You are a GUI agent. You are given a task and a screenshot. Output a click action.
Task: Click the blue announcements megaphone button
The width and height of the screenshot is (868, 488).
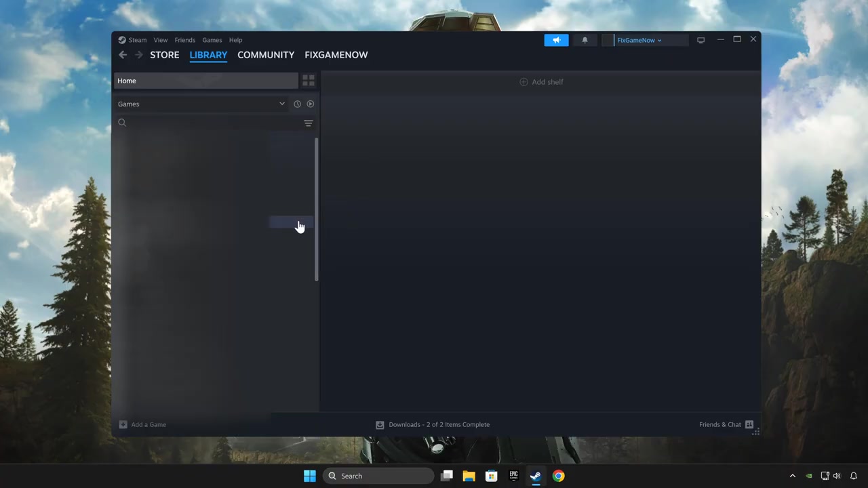(556, 40)
